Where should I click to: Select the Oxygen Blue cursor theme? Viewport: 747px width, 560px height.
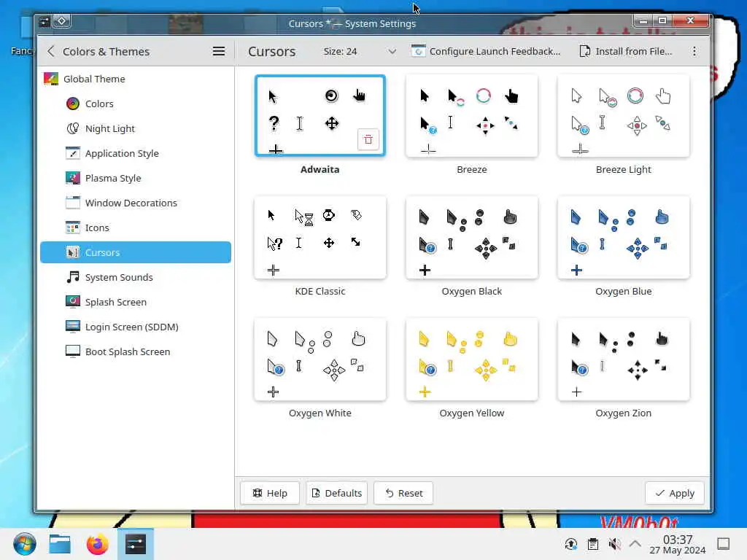point(623,237)
